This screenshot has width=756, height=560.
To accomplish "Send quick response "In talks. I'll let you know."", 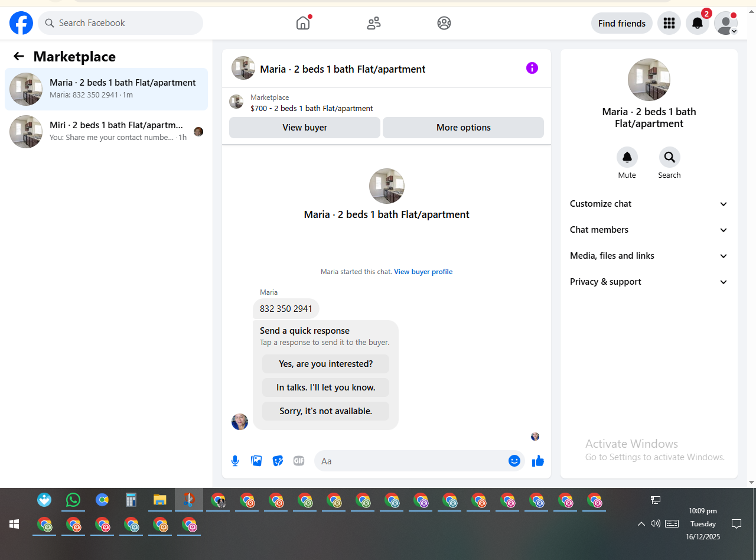I will 326,388.
